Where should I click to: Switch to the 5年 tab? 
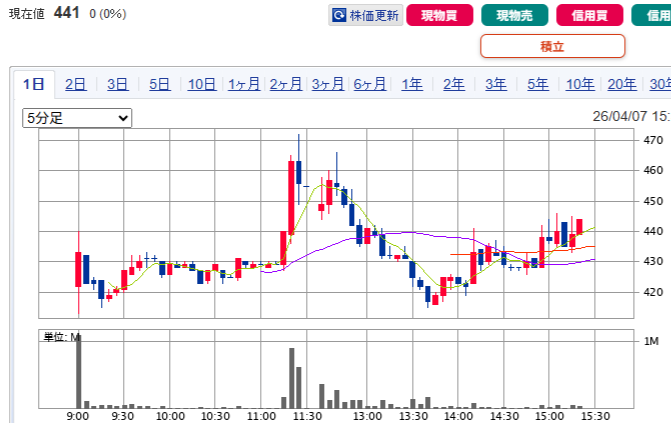538,84
